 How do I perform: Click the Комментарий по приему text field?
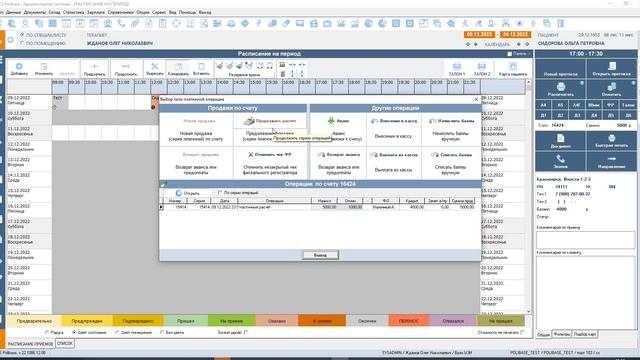pyautogui.click(x=585, y=240)
